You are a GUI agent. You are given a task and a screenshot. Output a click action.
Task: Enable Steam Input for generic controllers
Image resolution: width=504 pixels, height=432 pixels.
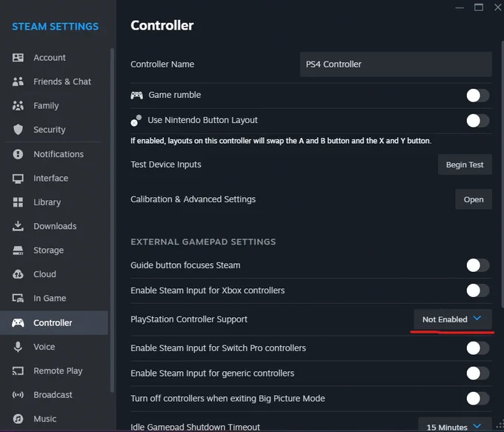tap(478, 373)
